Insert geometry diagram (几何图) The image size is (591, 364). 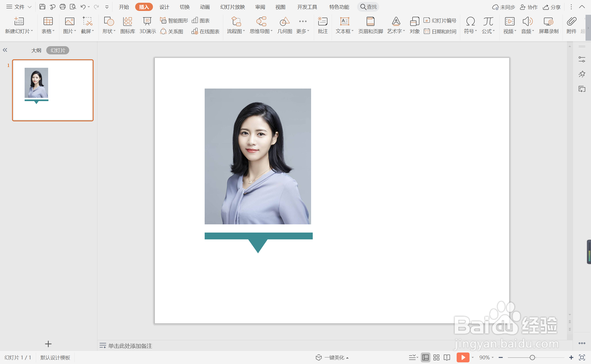285,25
